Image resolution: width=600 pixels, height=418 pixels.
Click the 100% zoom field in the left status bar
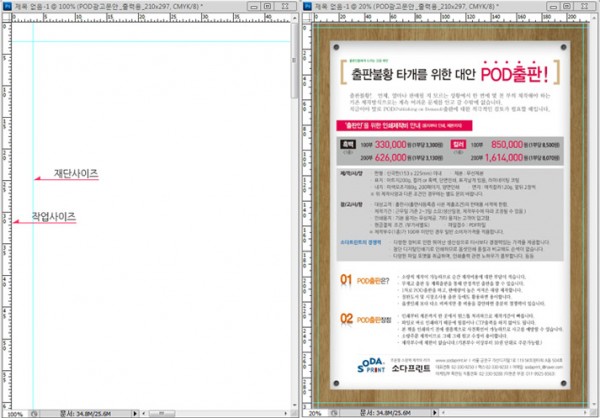click(14, 411)
